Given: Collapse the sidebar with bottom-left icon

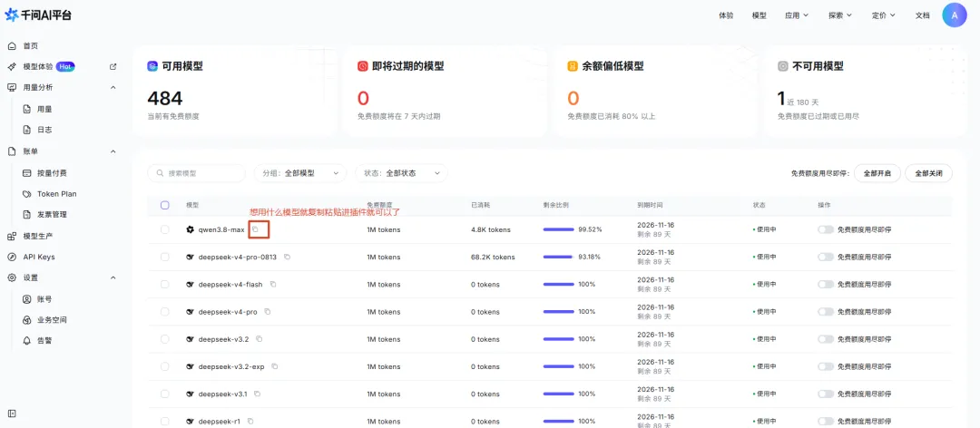Looking at the screenshot, I should click(12, 413).
